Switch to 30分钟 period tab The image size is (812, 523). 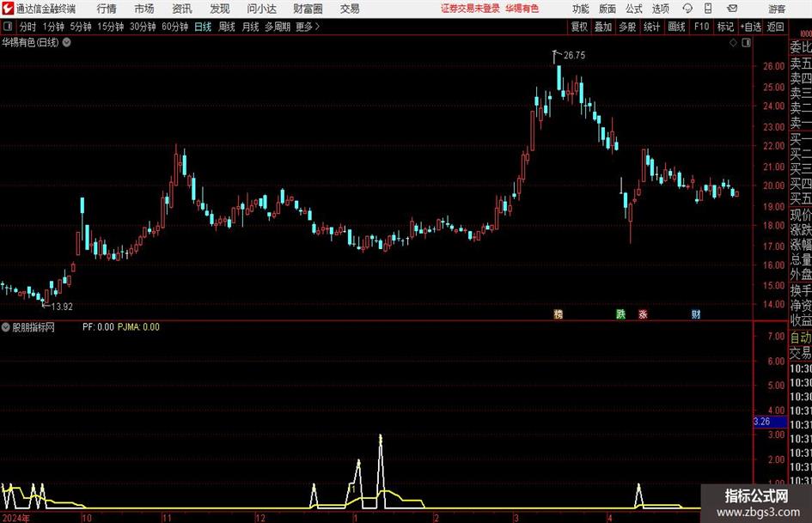tap(143, 27)
